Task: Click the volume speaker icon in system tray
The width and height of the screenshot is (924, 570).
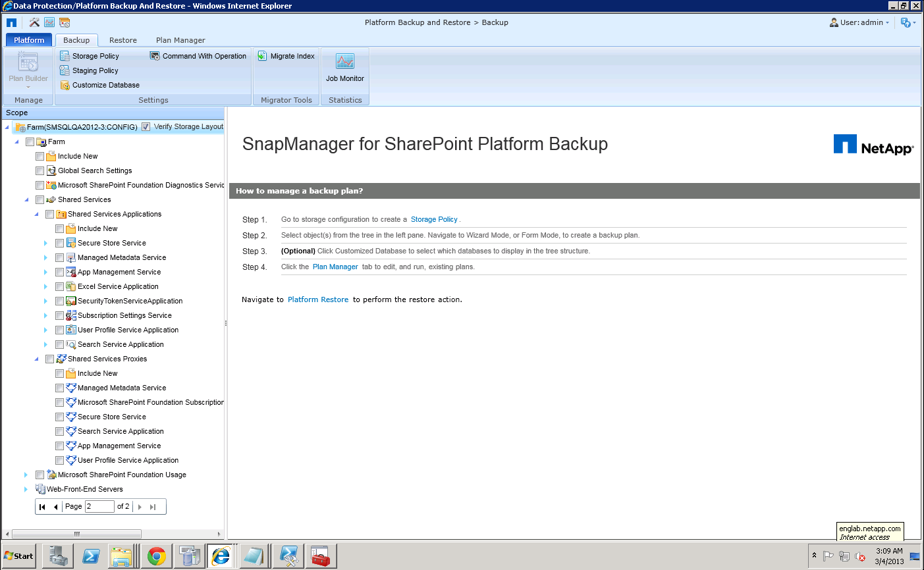Action: pyautogui.click(x=860, y=556)
